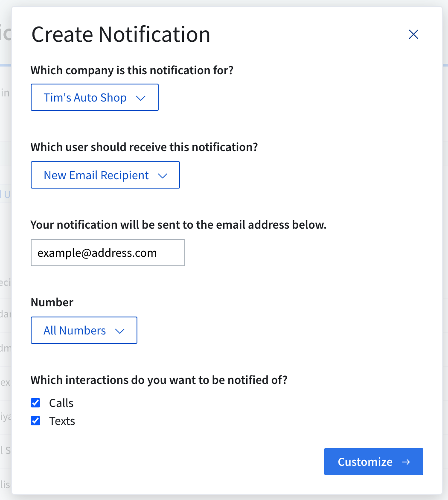
Task: Close the Create Notification dialog
Action: pos(413,35)
